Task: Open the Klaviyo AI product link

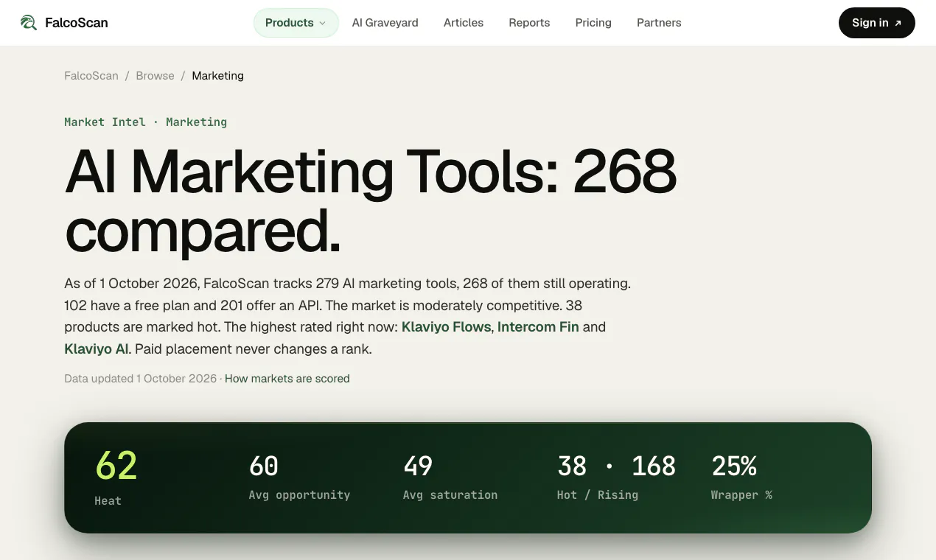Action: [97, 349]
